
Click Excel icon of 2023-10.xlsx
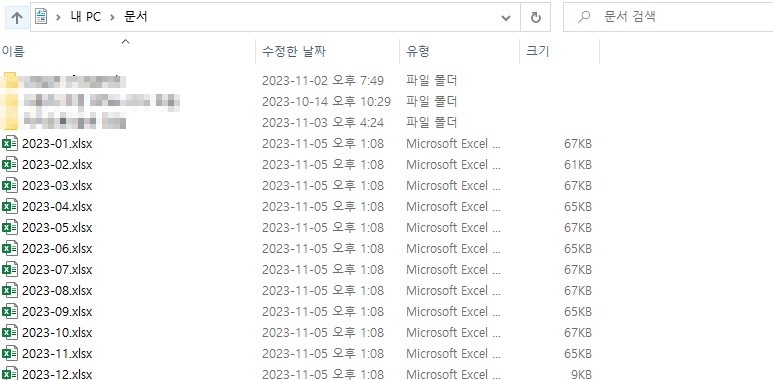point(10,333)
